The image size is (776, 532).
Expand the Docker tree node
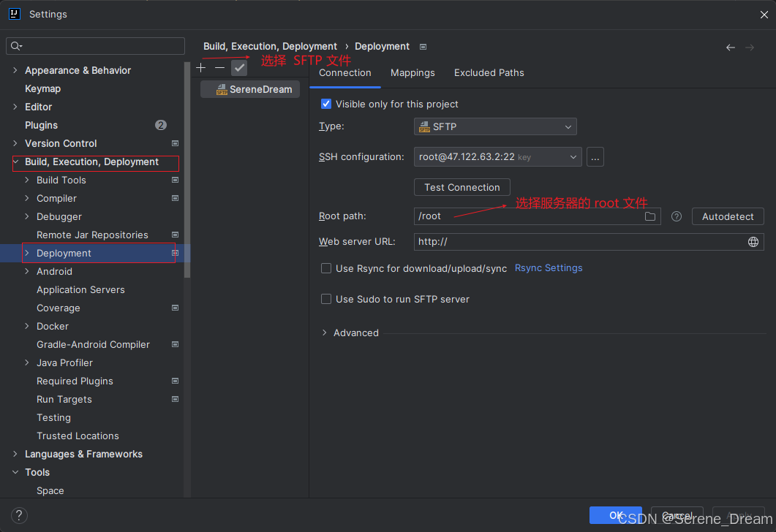(x=27, y=327)
